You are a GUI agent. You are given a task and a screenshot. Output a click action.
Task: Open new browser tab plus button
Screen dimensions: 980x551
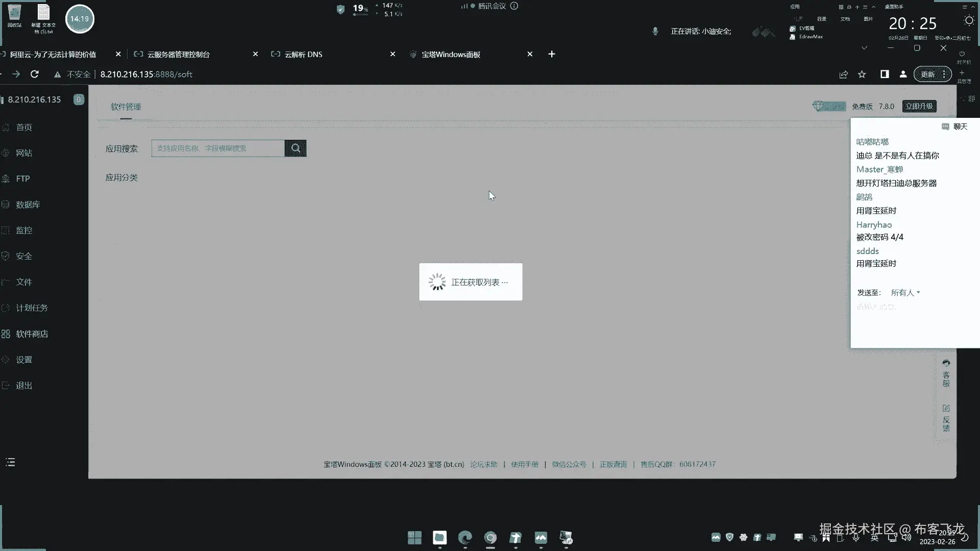552,54
